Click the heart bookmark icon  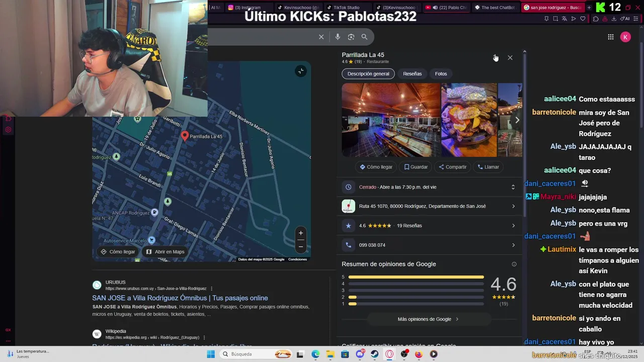click(583, 19)
